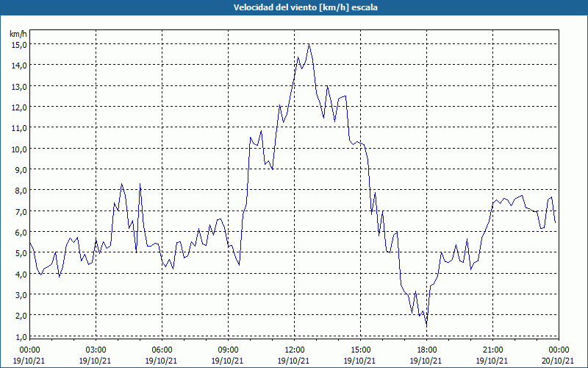The image size is (588, 368).
Task: Click the '03:00' time label
Action: [96, 350]
